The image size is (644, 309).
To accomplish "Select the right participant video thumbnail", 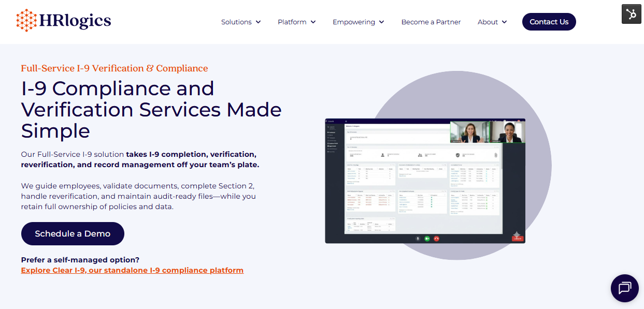I will pyautogui.click(x=507, y=131).
